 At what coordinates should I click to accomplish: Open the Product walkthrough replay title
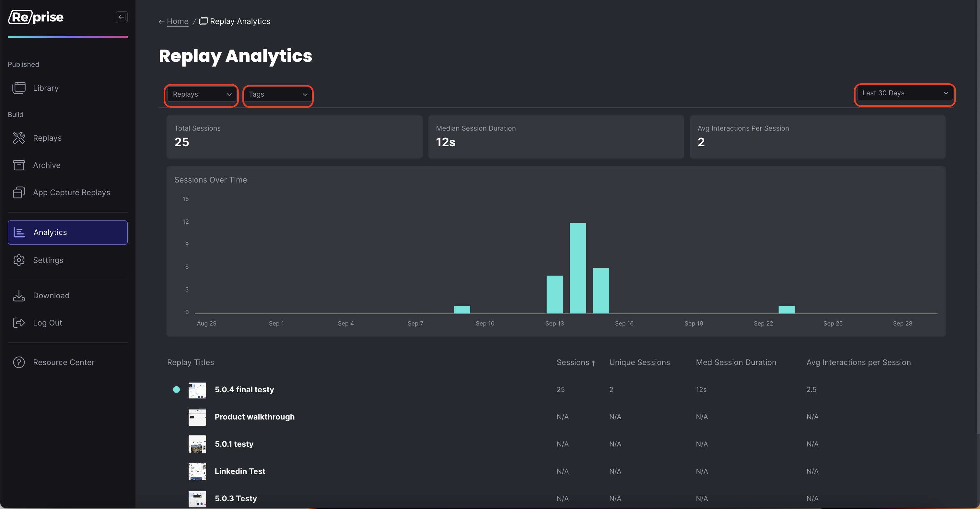tap(254, 417)
